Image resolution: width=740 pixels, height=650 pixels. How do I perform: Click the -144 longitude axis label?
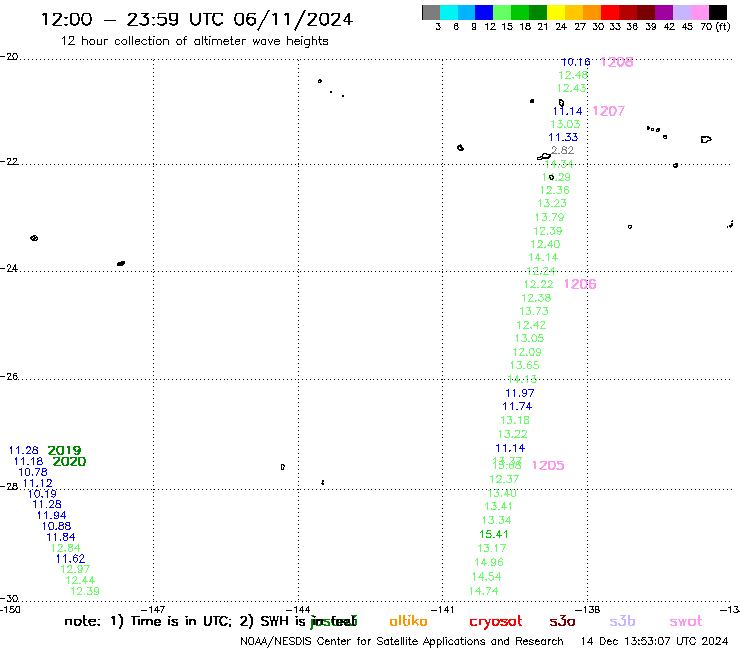coord(298,609)
